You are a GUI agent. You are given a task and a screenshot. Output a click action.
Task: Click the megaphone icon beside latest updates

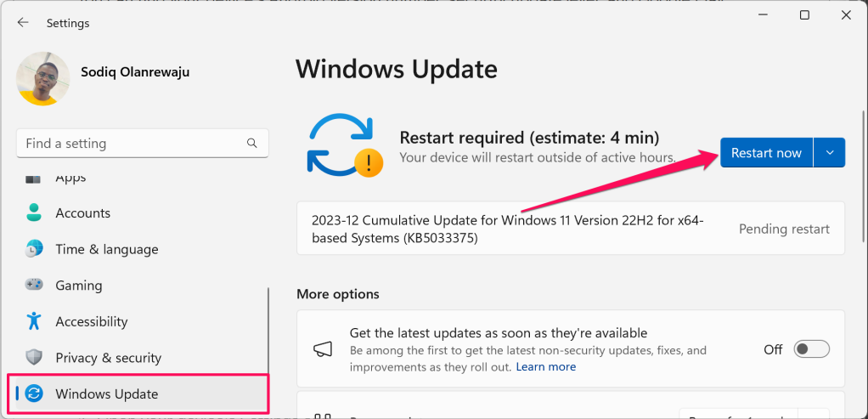click(x=323, y=349)
